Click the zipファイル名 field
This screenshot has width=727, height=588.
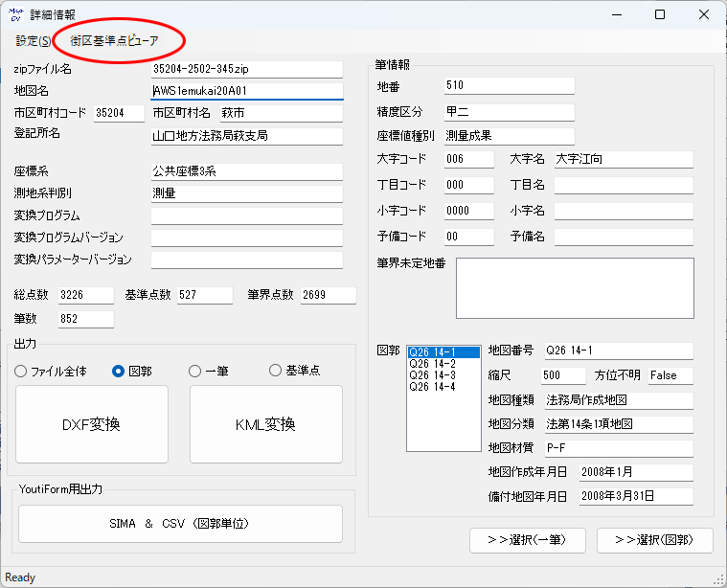[247, 69]
